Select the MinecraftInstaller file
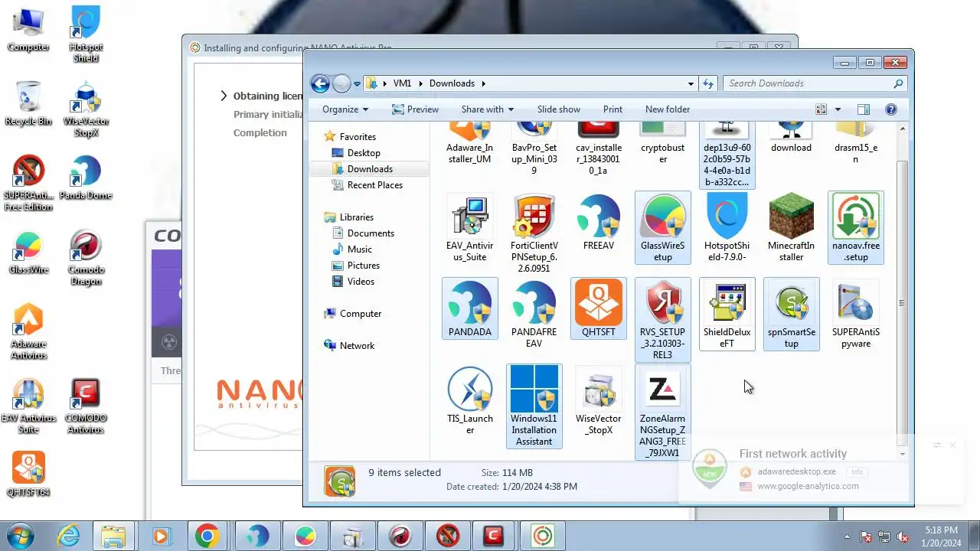Screen dimensions: 980x551 coord(792,227)
